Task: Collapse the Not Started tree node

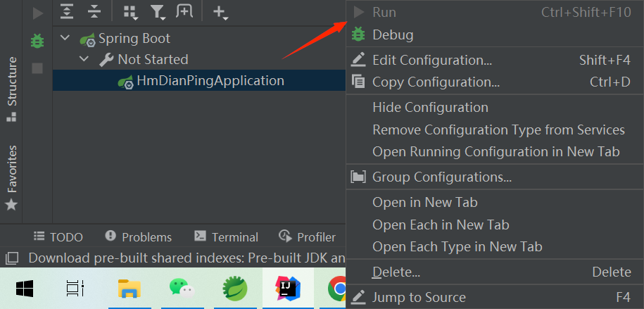Action: pos(84,58)
